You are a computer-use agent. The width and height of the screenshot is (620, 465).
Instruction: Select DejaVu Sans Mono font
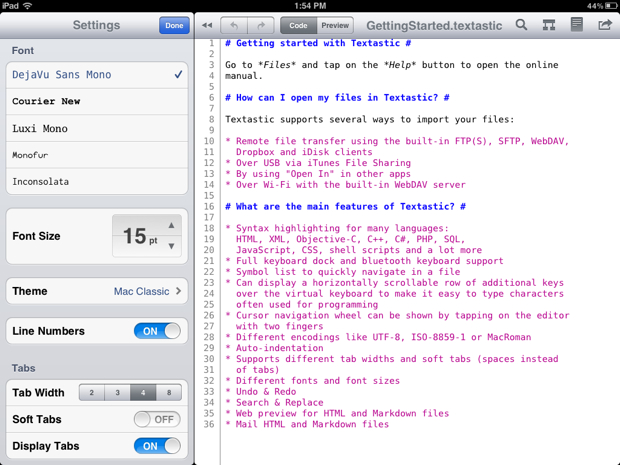tap(97, 75)
